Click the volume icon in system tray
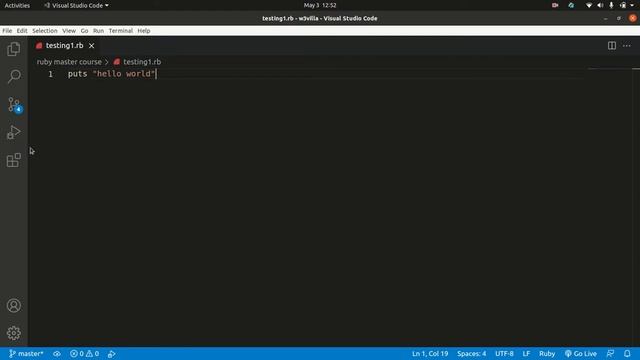 (x=600, y=5)
